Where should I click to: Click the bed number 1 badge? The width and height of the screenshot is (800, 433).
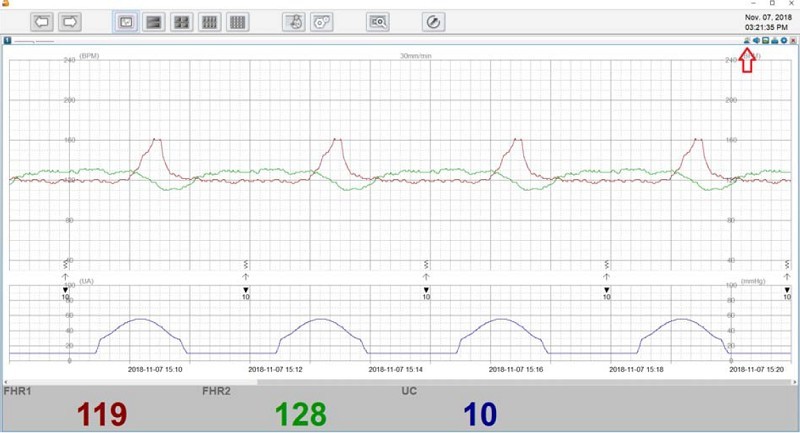(7, 41)
